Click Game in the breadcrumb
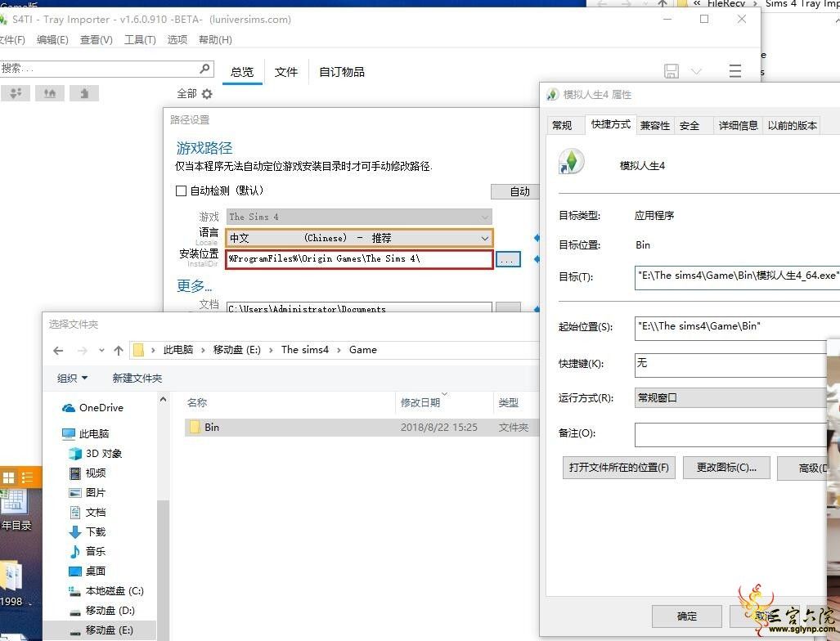Viewport: 840px width, 641px height. click(x=362, y=350)
